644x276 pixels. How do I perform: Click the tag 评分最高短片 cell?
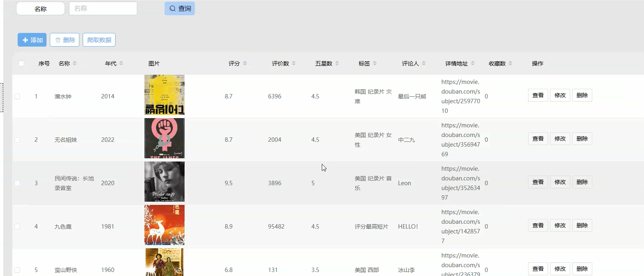[x=372, y=227]
